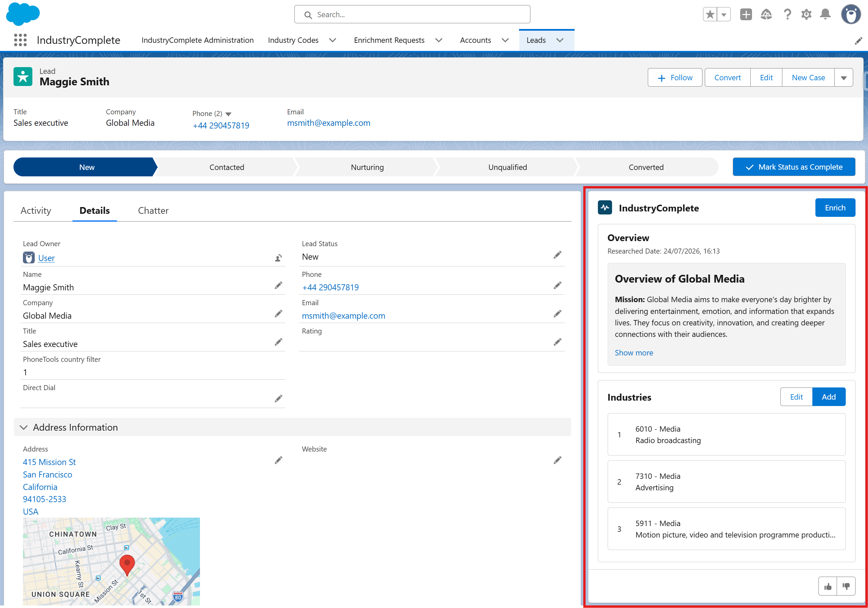Click Mark Status as Complete
The image size is (868, 608).
click(x=794, y=167)
